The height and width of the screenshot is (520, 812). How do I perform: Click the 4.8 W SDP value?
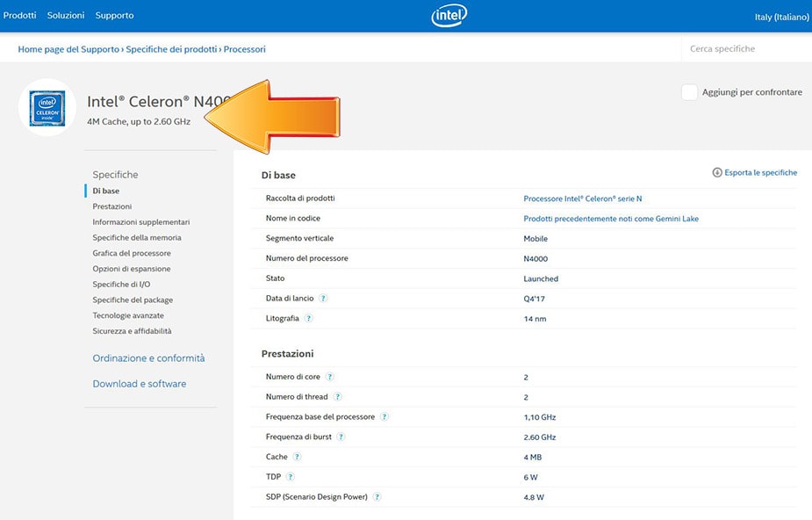534,497
